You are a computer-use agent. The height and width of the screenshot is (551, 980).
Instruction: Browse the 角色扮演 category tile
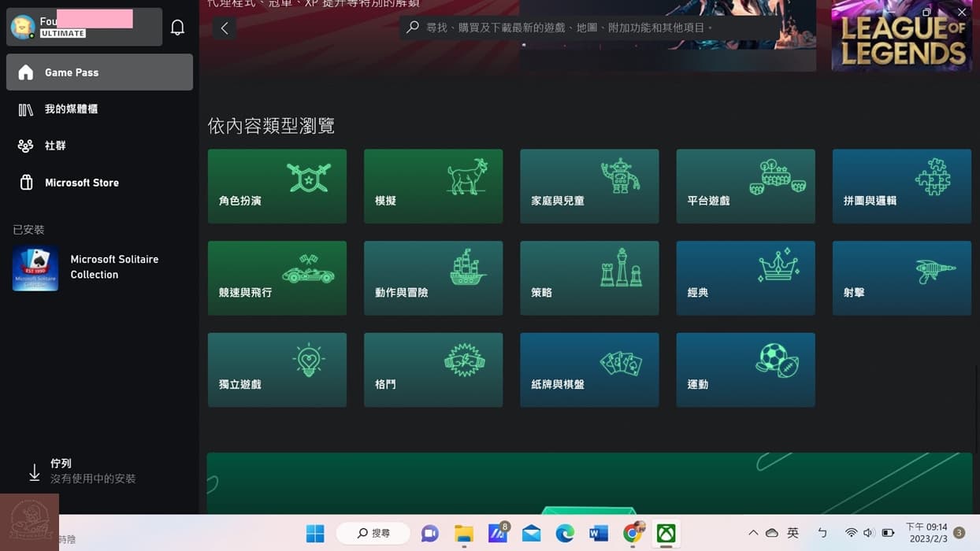click(277, 186)
